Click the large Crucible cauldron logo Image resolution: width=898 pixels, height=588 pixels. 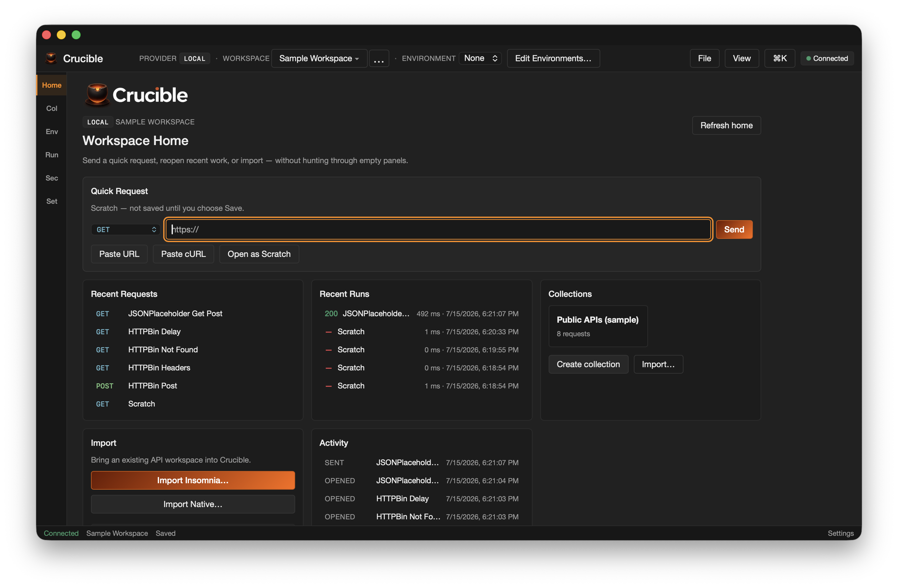(97, 94)
